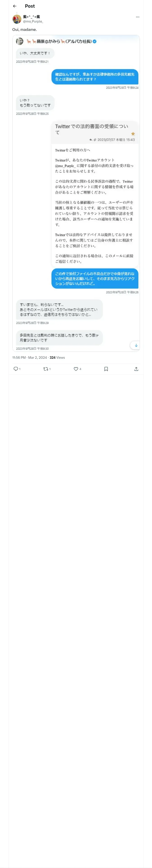Bookmark this post

click(106, 369)
